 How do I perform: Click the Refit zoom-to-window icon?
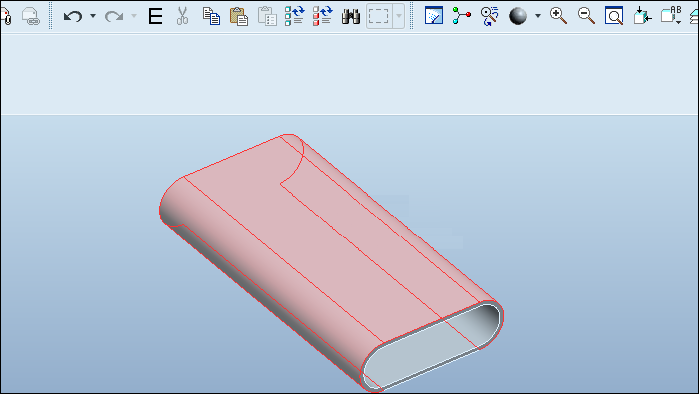pos(614,16)
